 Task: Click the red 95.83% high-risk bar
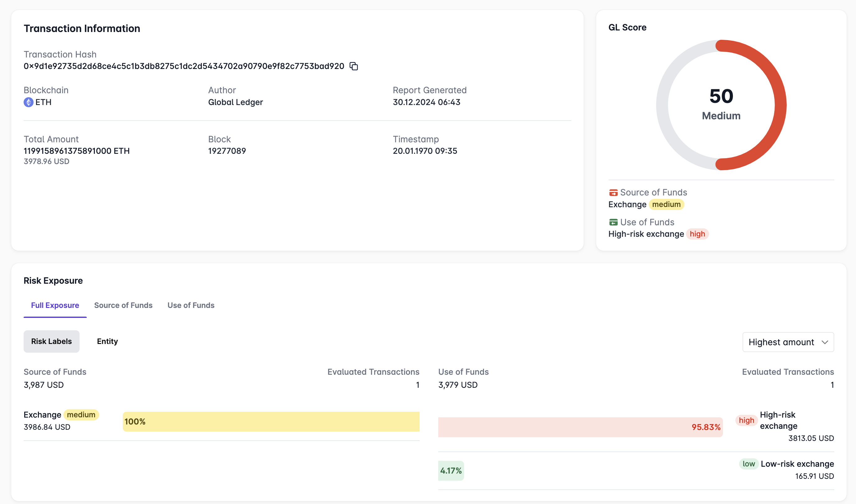tap(580, 427)
